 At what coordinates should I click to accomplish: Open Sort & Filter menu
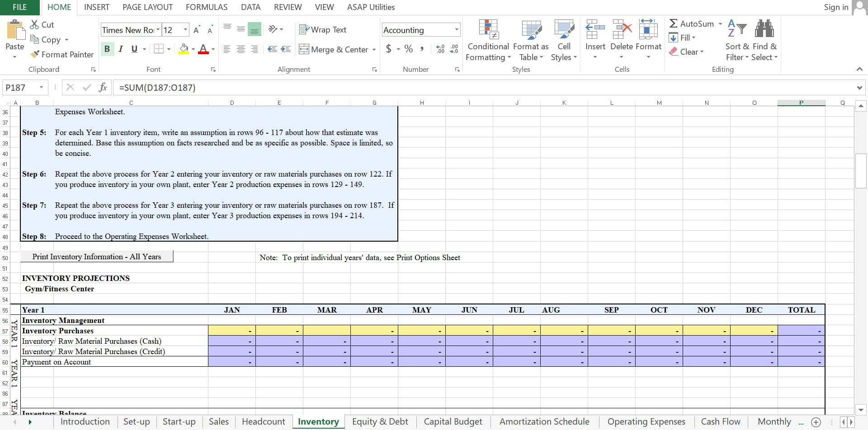pyautogui.click(x=737, y=41)
